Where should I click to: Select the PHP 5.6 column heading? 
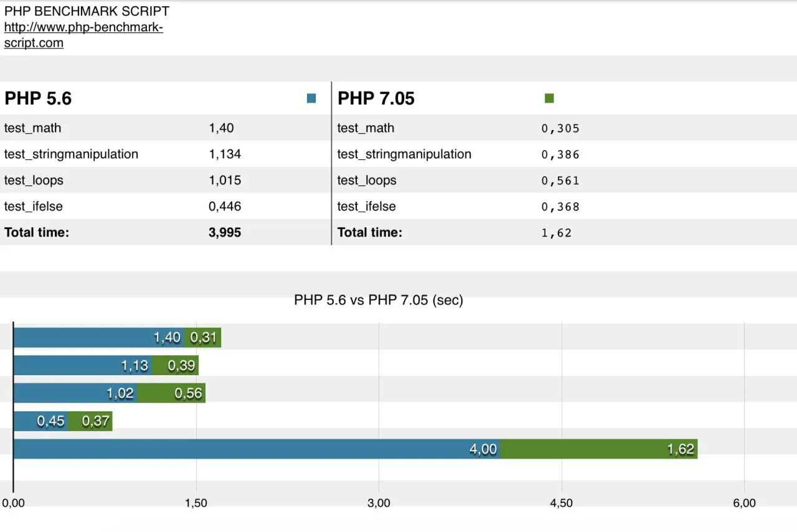click(x=38, y=98)
